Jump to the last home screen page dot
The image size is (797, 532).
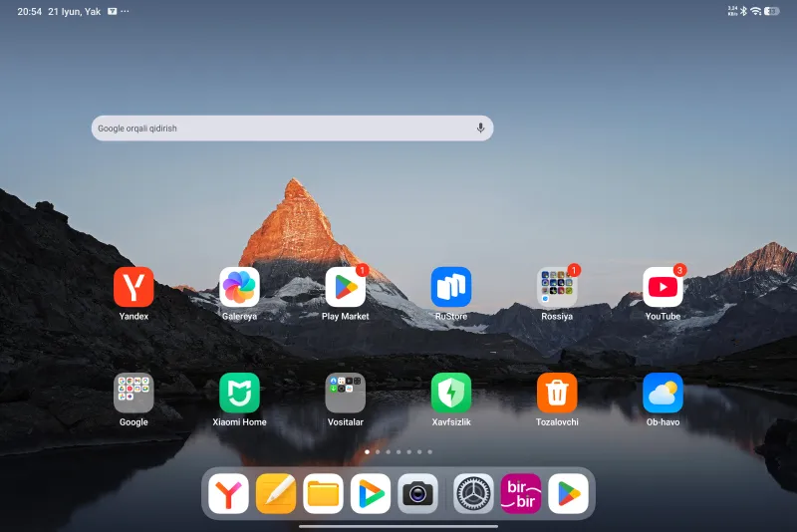pyautogui.click(x=430, y=451)
